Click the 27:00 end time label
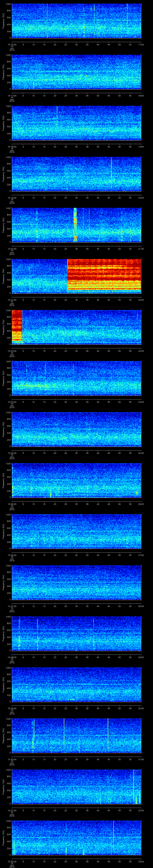 [141, 555]
